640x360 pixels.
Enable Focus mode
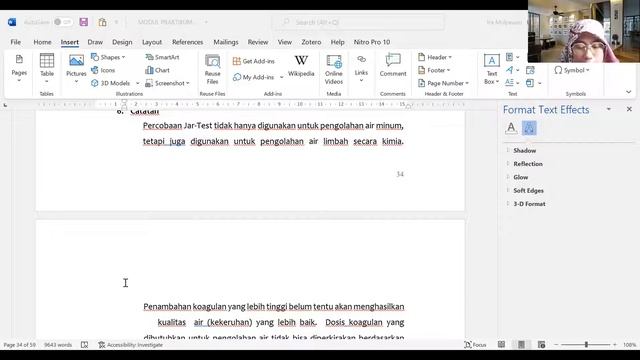476,345
